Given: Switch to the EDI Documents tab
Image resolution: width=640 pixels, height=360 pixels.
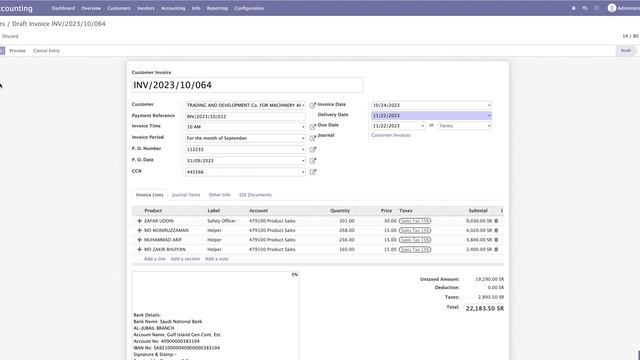Looking at the screenshot, I should [255, 195].
